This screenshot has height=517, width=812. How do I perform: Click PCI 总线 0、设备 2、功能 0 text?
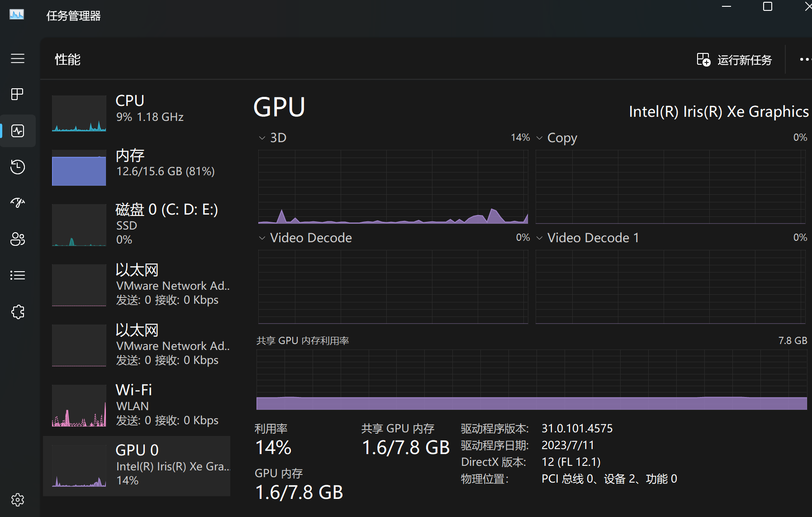[x=609, y=479]
